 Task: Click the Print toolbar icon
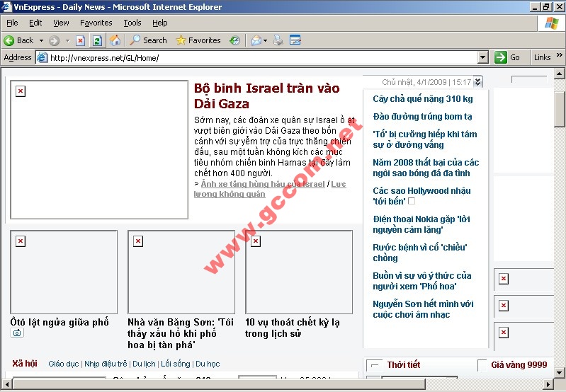(278, 40)
